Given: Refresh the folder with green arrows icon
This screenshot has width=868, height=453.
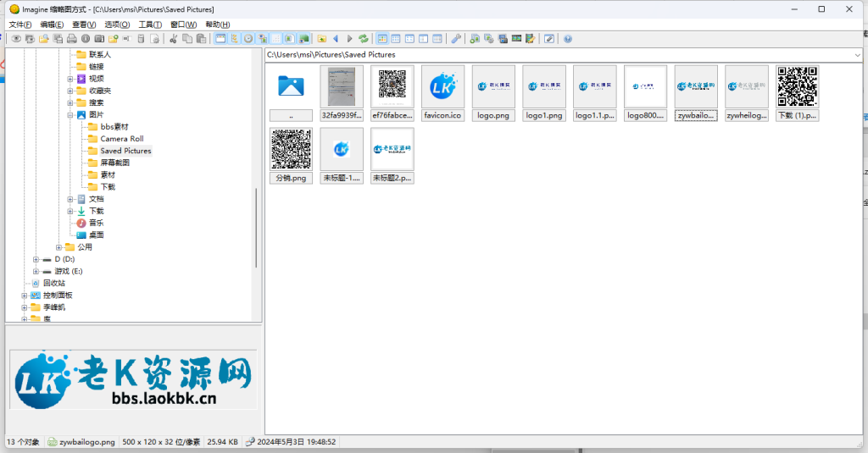Looking at the screenshot, I should coord(364,39).
